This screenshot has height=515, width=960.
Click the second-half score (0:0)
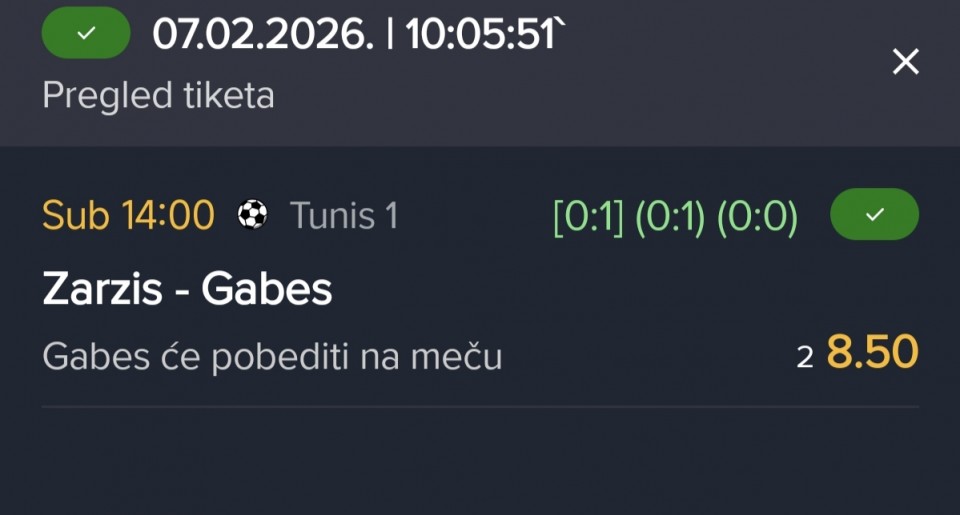[757, 216]
